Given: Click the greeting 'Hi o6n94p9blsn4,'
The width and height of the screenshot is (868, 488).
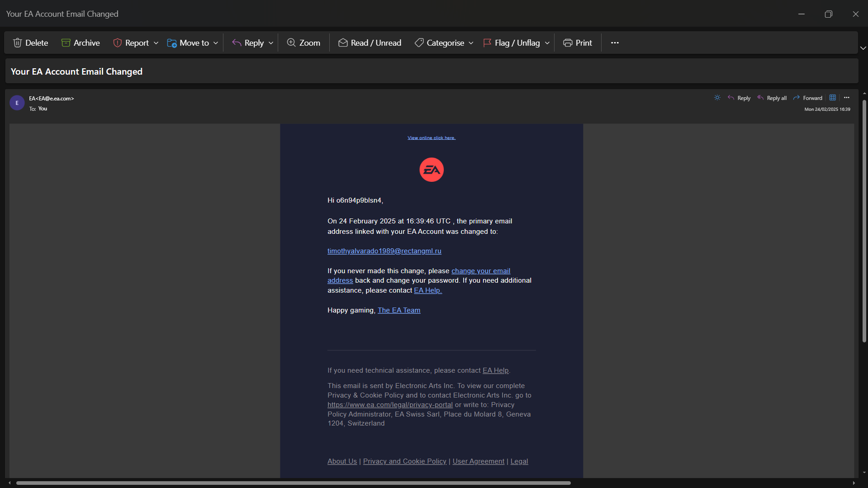Looking at the screenshot, I should click(x=356, y=200).
